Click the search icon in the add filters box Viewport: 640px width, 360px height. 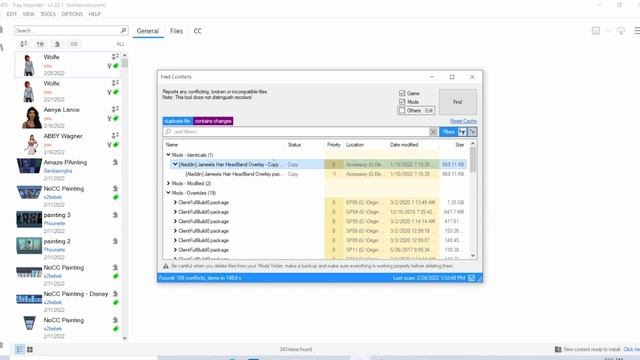point(168,132)
